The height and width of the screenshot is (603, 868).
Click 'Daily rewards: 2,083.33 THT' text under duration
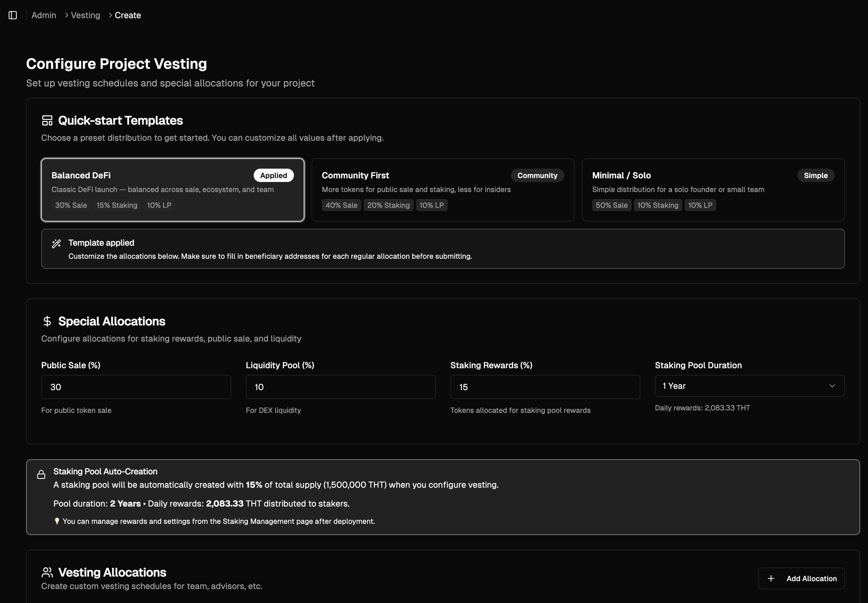pyautogui.click(x=702, y=408)
